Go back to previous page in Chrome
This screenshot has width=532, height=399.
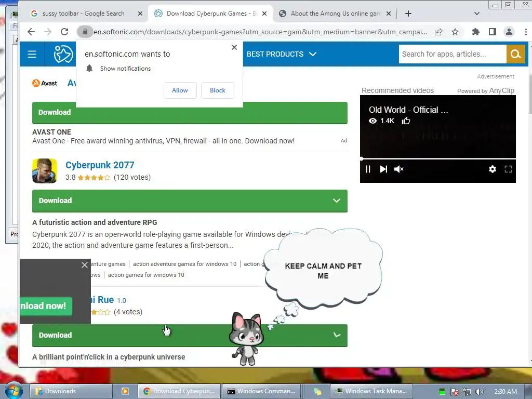coord(31,32)
